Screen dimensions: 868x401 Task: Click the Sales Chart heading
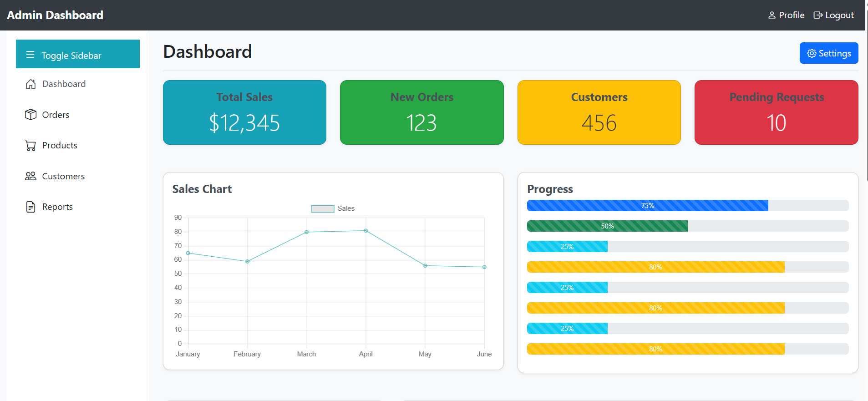(x=202, y=189)
